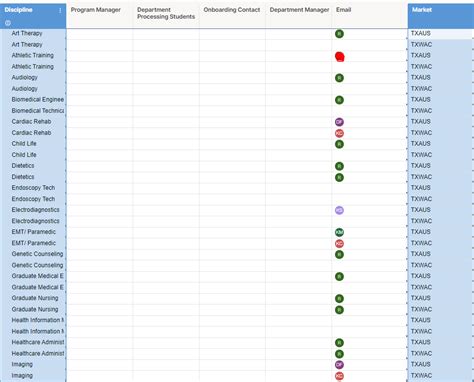The height and width of the screenshot is (382, 474).
Task: Click the avatar in Dietetics TXAUS row
Action: pyautogui.click(x=339, y=166)
